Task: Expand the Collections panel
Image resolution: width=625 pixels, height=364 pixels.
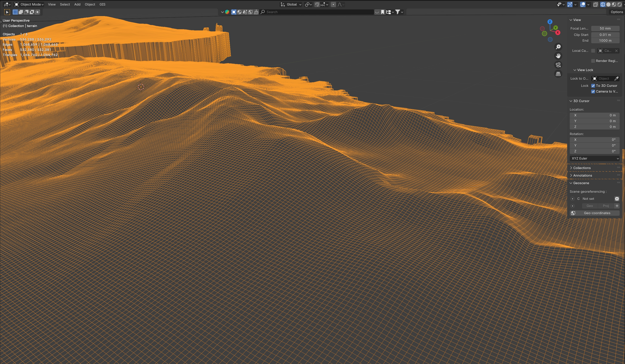Action: click(582, 168)
